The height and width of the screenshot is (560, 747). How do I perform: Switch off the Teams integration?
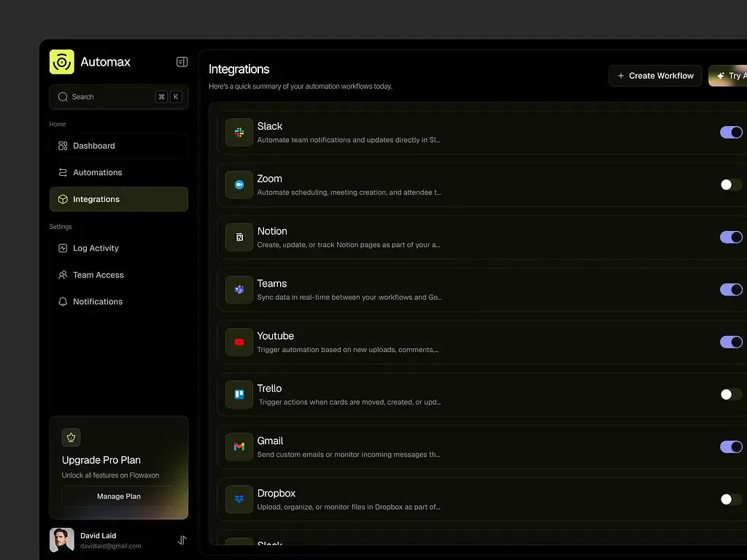(731, 289)
